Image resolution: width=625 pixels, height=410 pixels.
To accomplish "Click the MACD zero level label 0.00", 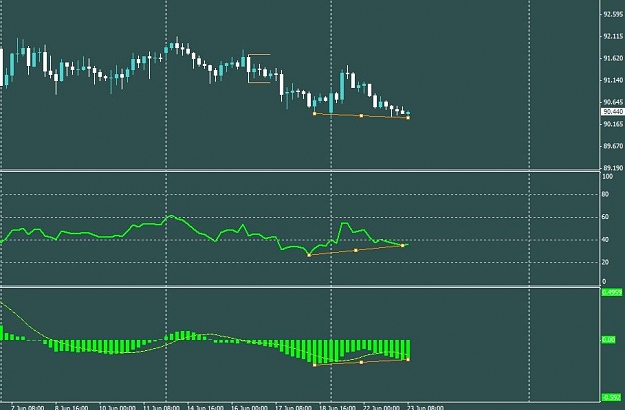I will click(608, 340).
